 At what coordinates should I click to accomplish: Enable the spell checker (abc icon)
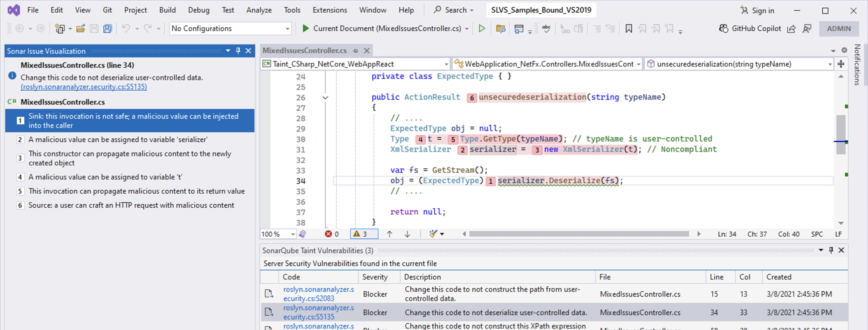click(x=546, y=28)
